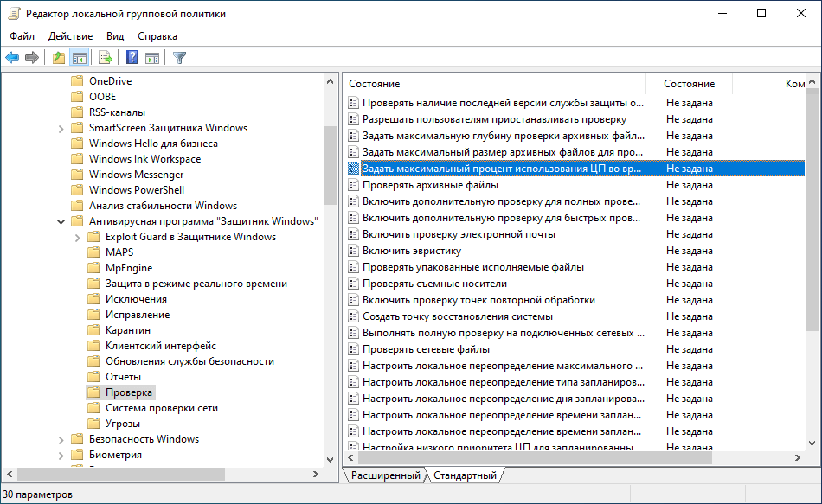
Task: Select Windows Messenger tree item
Action: (x=137, y=175)
